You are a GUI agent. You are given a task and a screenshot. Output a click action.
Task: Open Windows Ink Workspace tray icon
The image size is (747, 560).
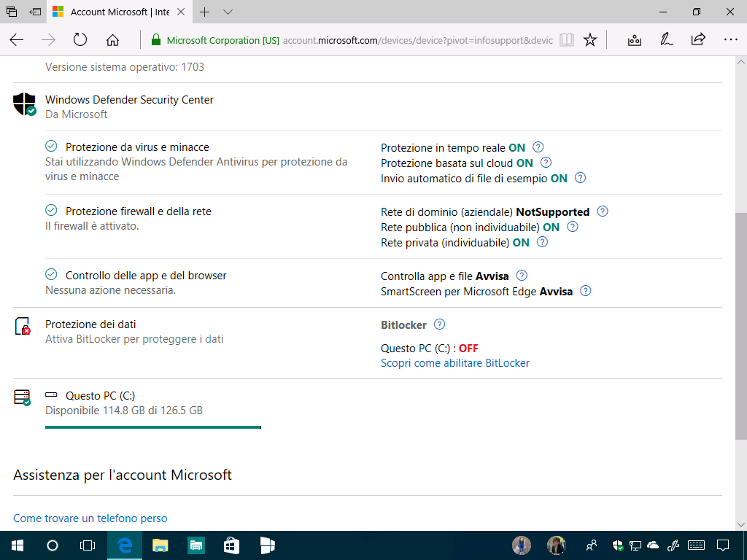tap(673, 545)
